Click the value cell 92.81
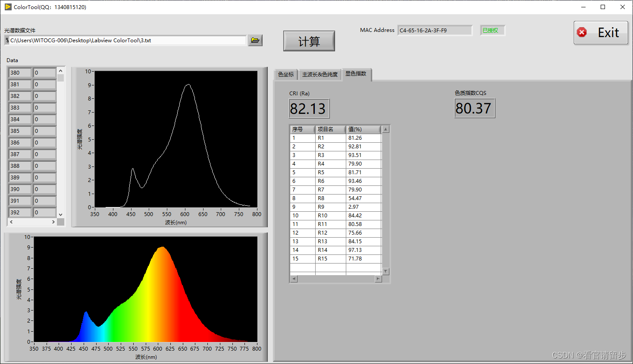The height and width of the screenshot is (364, 633). pyautogui.click(x=364, y=147)
